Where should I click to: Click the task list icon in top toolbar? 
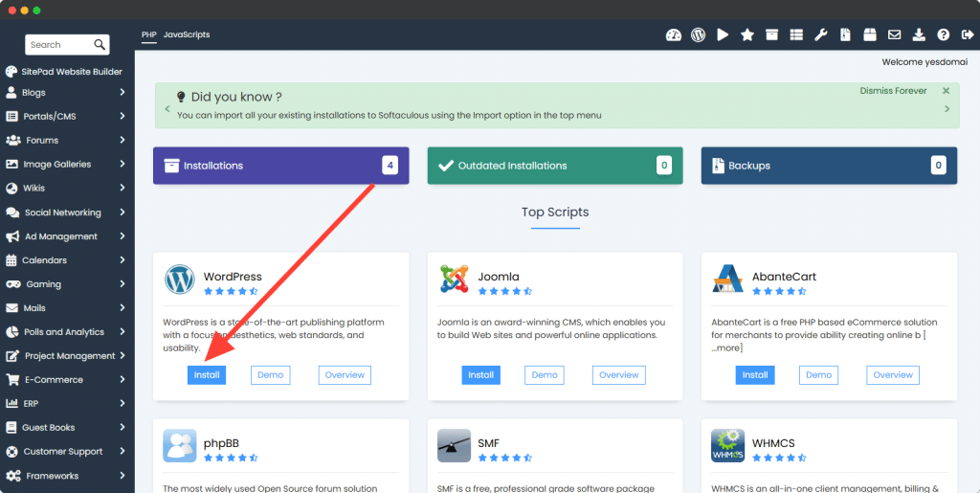(x=796, y=35)
